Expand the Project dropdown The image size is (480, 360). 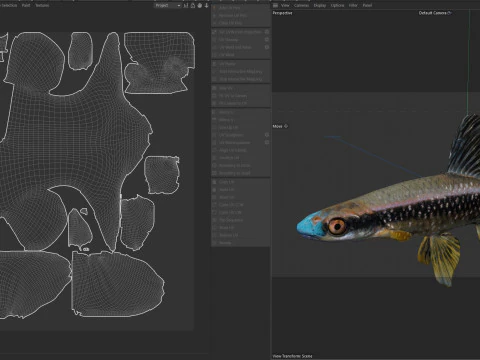(168, 5)
